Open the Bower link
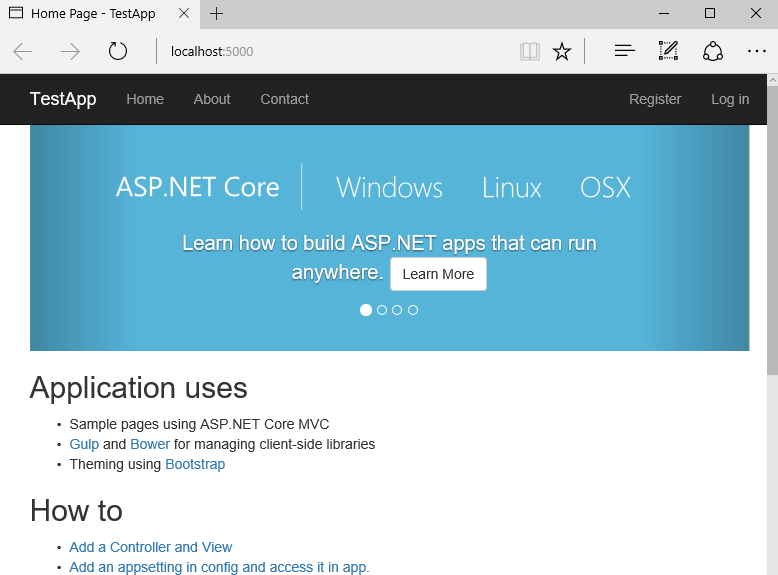This screenshot has height=575, width=778. [150, 444]
